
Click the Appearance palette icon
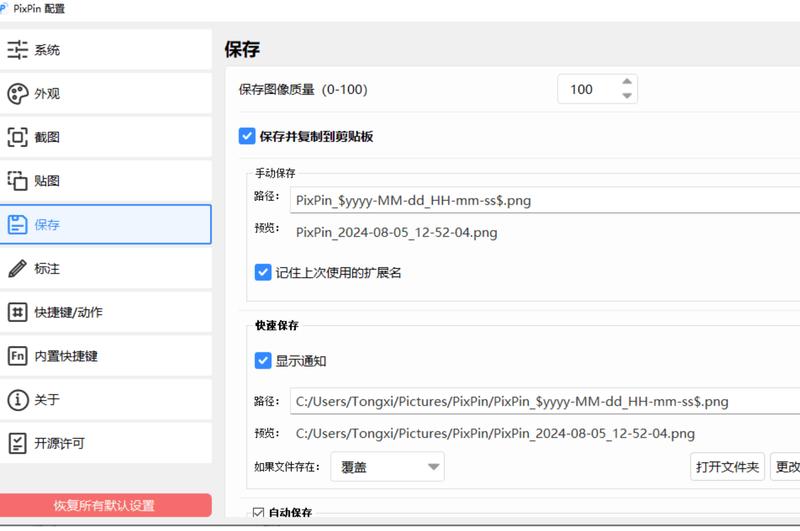point(17,94)
